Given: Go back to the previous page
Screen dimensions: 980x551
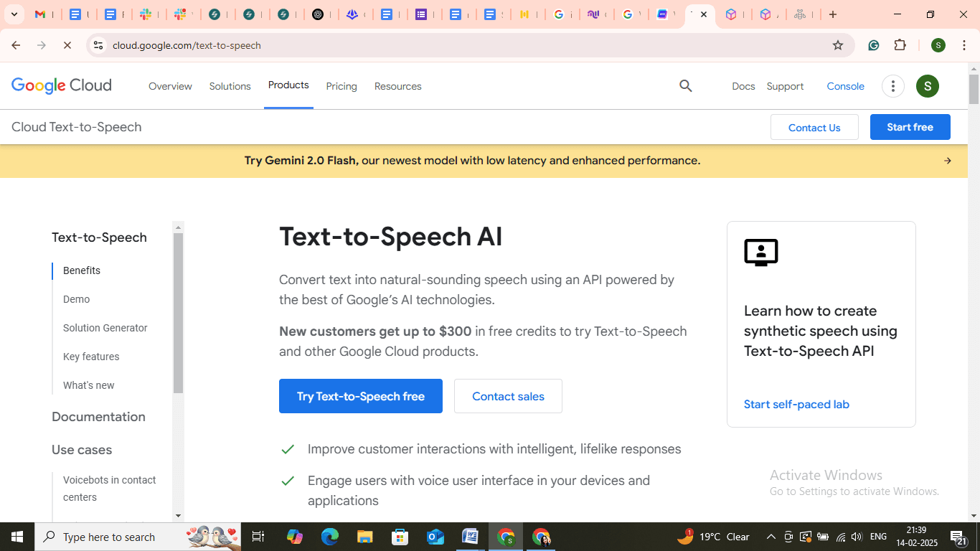Looking at the screenshot, I should tap(16, 45).
